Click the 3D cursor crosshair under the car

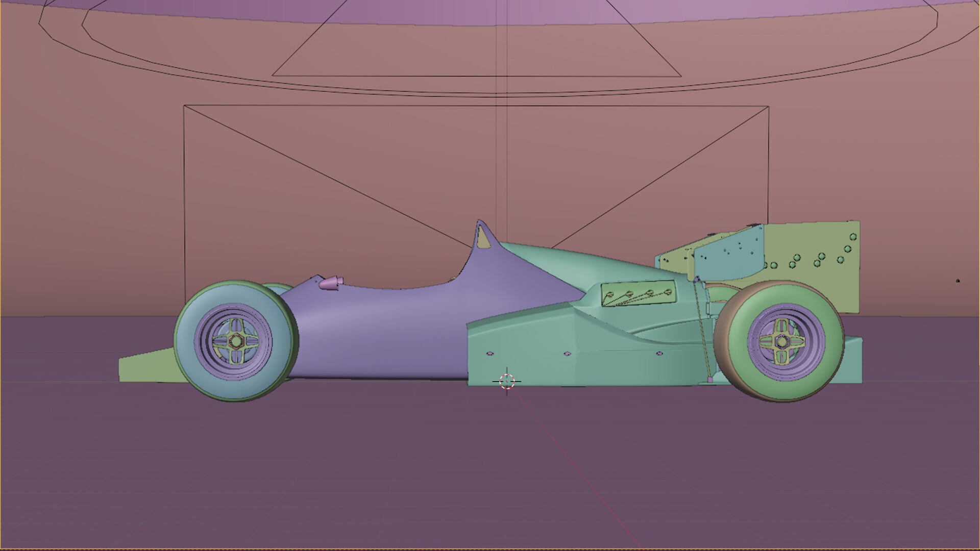tap(507, 381)
